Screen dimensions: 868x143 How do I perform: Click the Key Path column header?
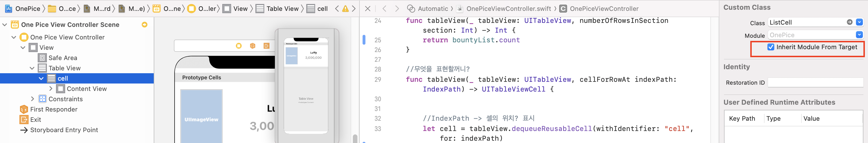[x=742, y=118]
